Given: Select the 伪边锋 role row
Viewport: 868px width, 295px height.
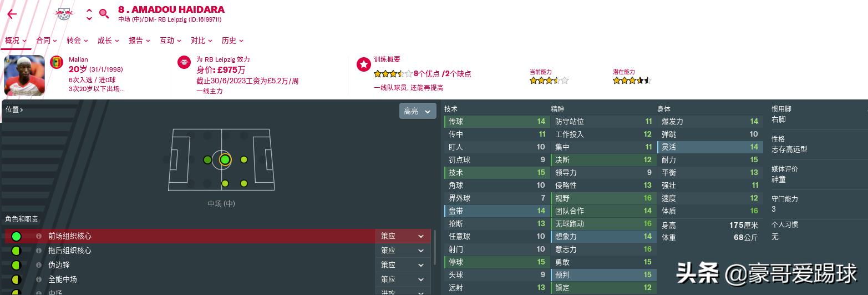Looking at the screenshot, I should (x=218, y=265).
